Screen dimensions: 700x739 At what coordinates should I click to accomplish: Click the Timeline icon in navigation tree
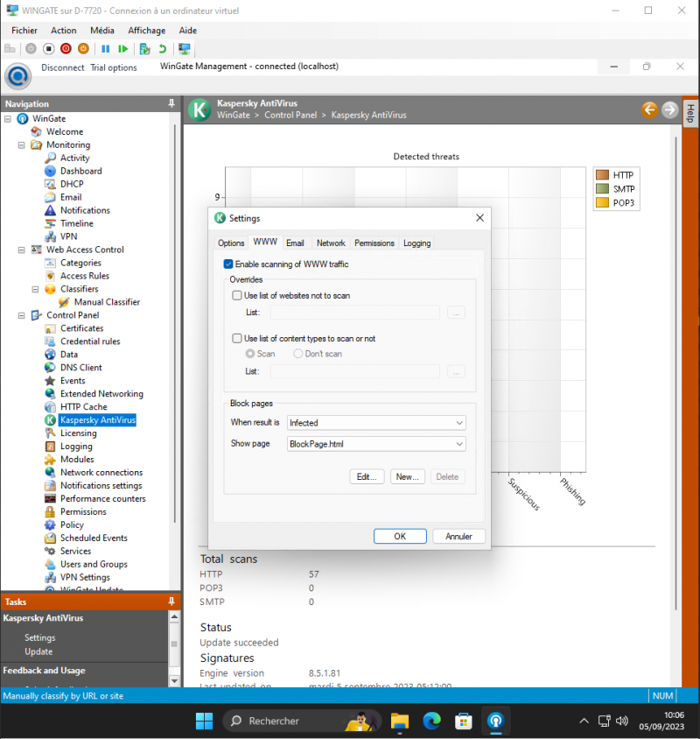tap(51, 223)
